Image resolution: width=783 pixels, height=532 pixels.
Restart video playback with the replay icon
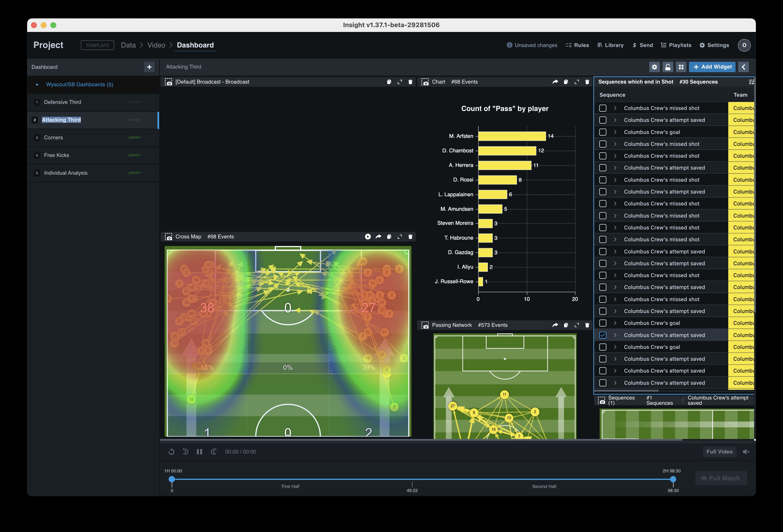pyautogui.click(x=171, y=452)
